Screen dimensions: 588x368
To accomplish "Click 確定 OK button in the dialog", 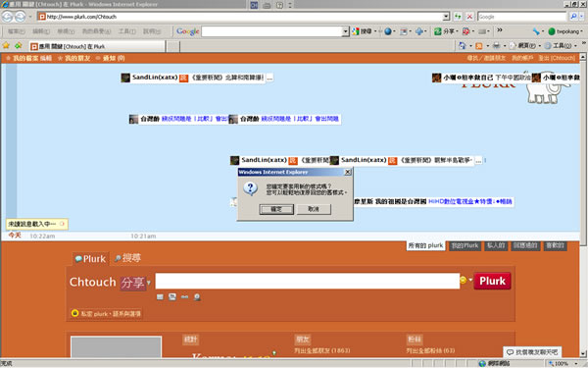I will [276, 209].
